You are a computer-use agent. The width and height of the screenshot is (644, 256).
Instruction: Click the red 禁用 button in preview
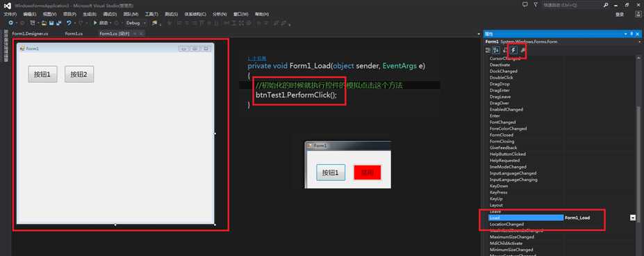pos(368,173)
